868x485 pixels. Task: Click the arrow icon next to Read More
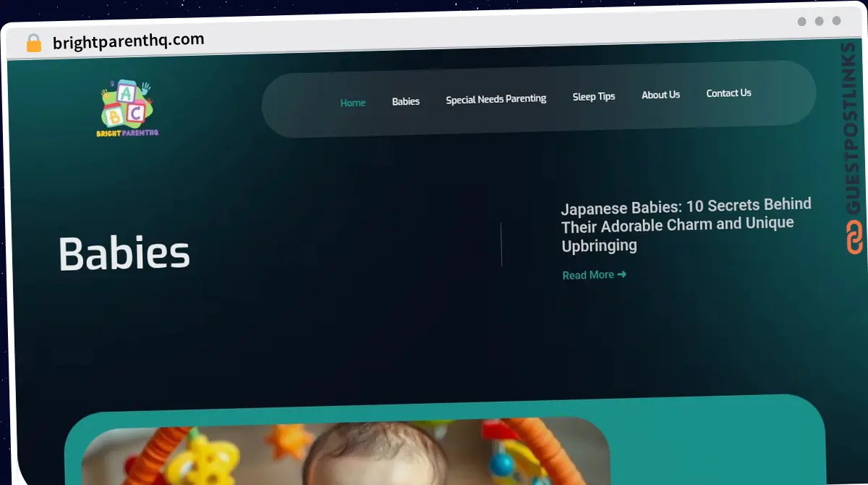pos(621,274)
